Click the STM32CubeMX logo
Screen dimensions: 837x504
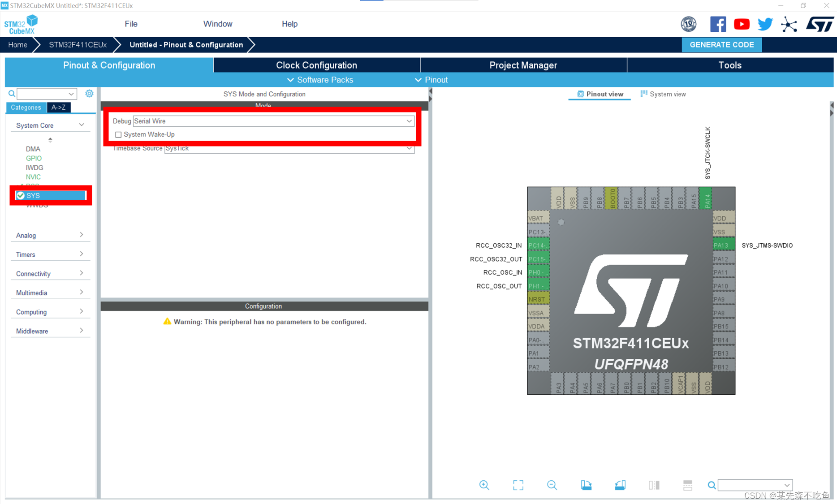pyautogui.click(x=21, y=24)
